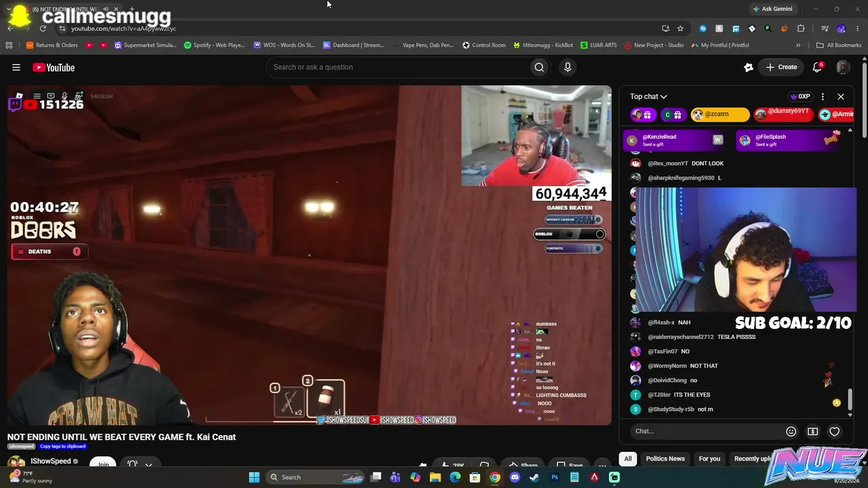Click the 0XP crown points button

tap(800, 97)
